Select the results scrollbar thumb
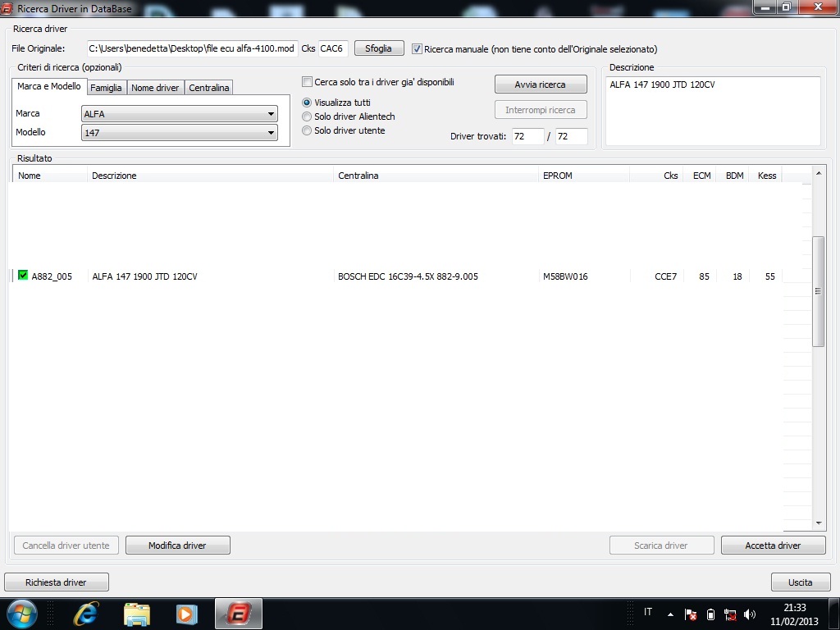This screenshot has height=630, width=840. coord(818,291)
